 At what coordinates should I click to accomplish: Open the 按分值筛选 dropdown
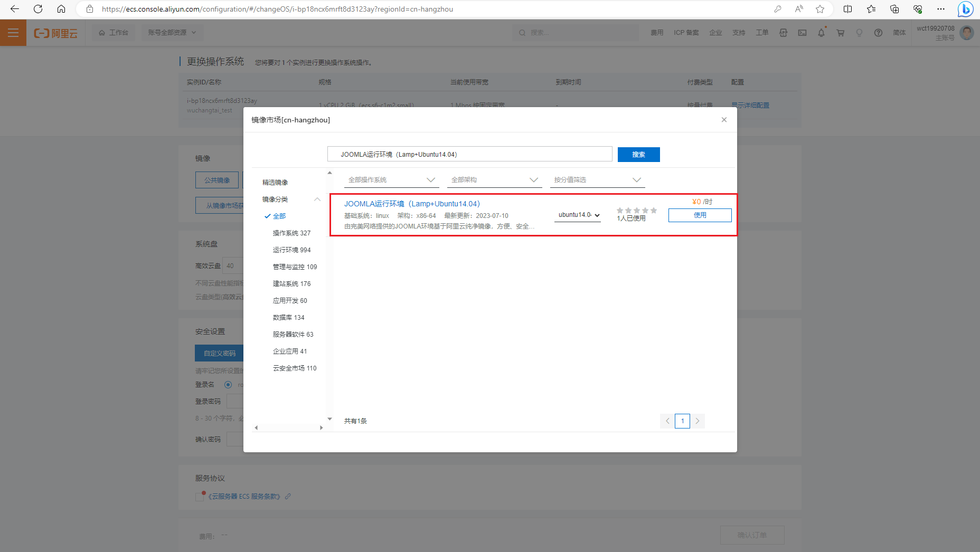point(597,180)
